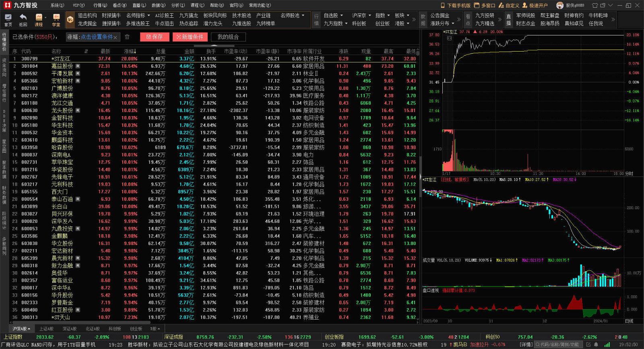Expand the intraday chart fullscreen icon
Viewport: 644px width, 349px height.
click(x=449, y=38)
